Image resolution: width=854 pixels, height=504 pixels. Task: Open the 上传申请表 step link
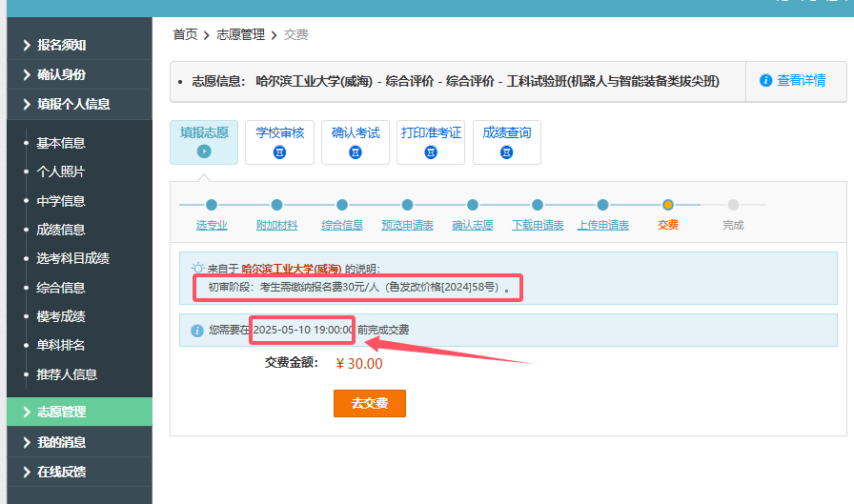[602, 226]
